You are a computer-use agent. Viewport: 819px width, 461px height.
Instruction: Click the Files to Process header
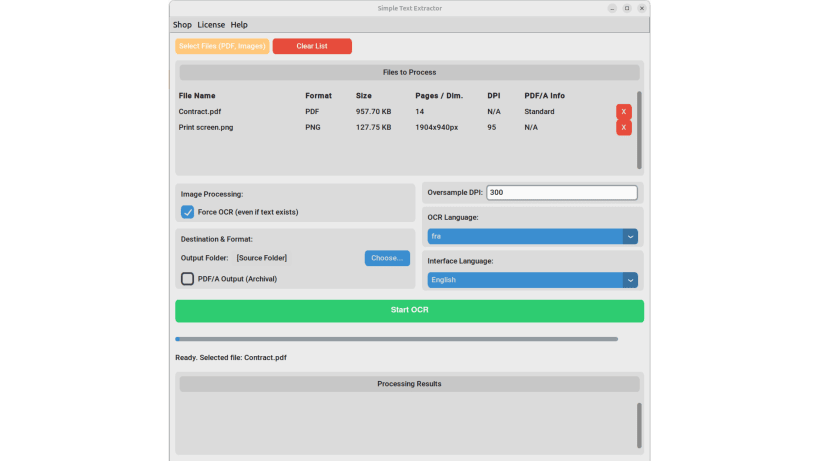[410, 72]
